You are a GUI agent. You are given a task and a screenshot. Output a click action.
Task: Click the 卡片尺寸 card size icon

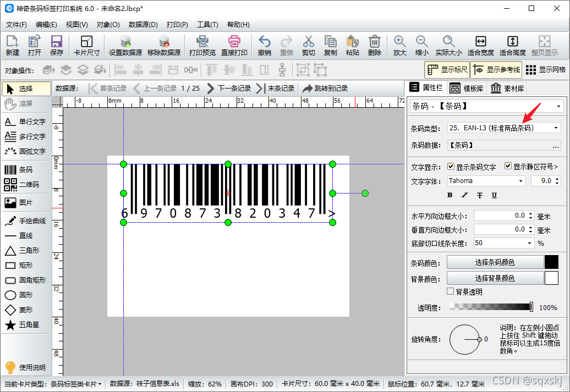(86, 46)
